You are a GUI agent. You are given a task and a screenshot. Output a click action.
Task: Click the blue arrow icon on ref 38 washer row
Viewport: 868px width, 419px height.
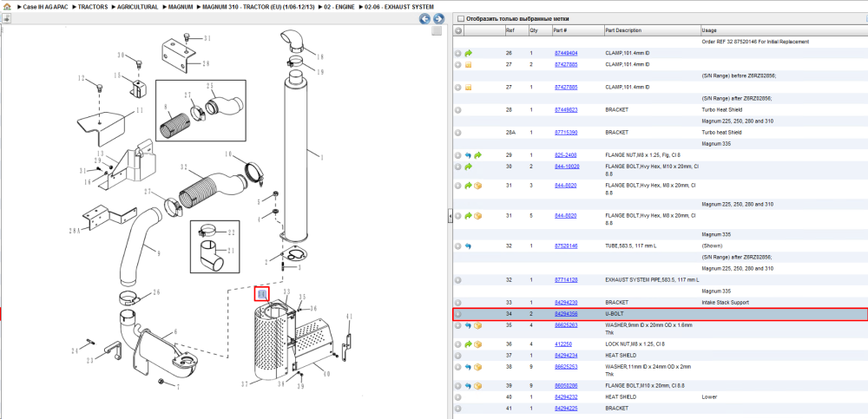click(469, 367)
